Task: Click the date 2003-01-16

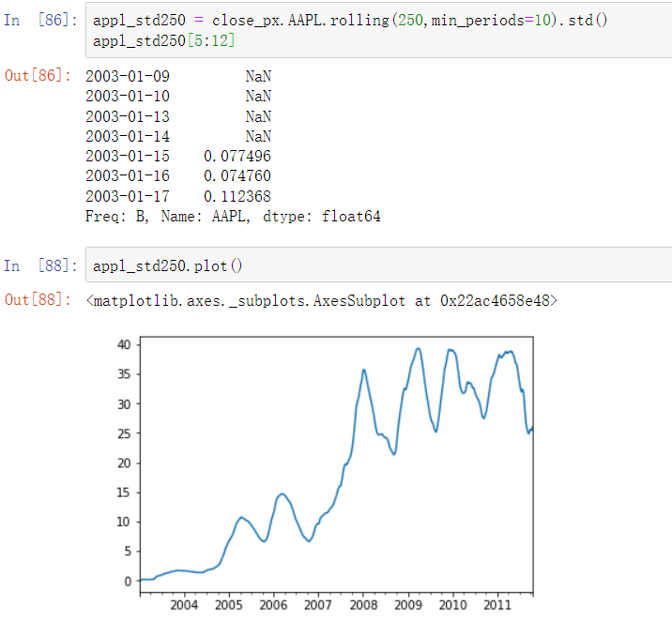Action: 128,175
